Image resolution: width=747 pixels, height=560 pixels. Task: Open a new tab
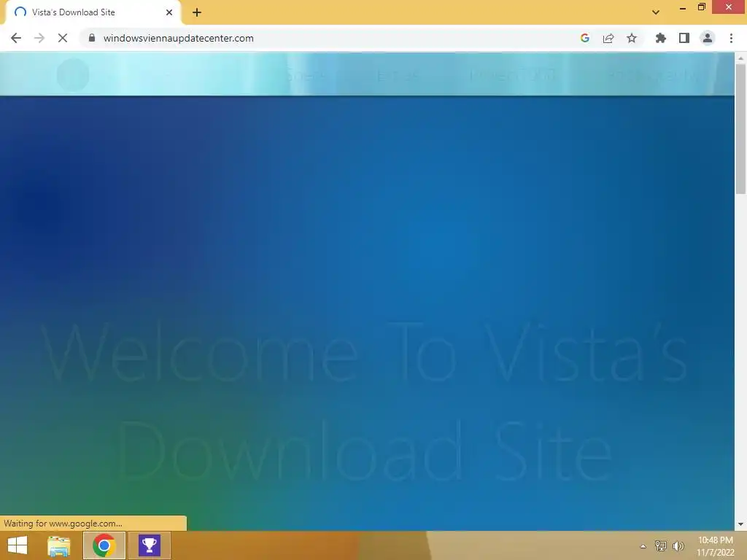[197, 12]
